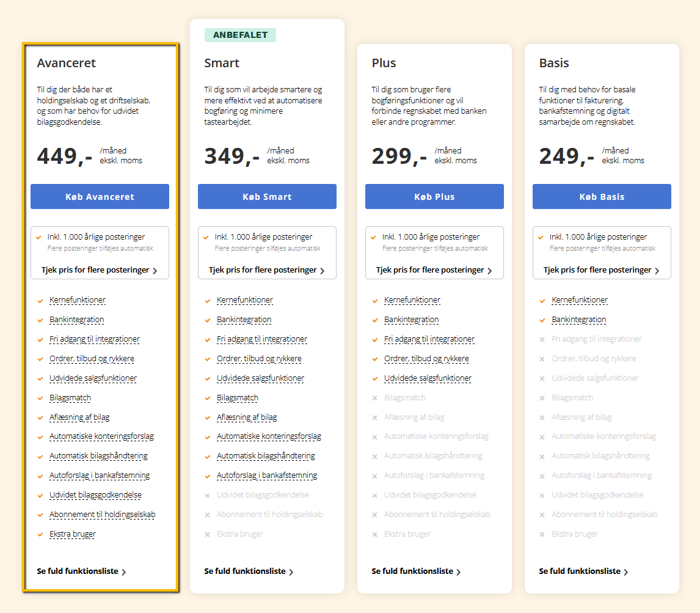
Task: Click the ANBEFALET badge on the Smart plan
Action: click(x=240, y=35)
